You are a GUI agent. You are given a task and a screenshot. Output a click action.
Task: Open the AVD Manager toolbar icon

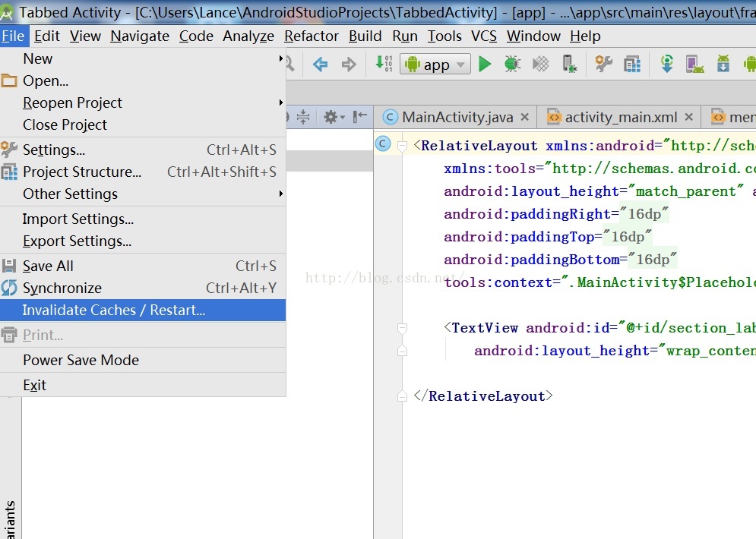(694, 64)
